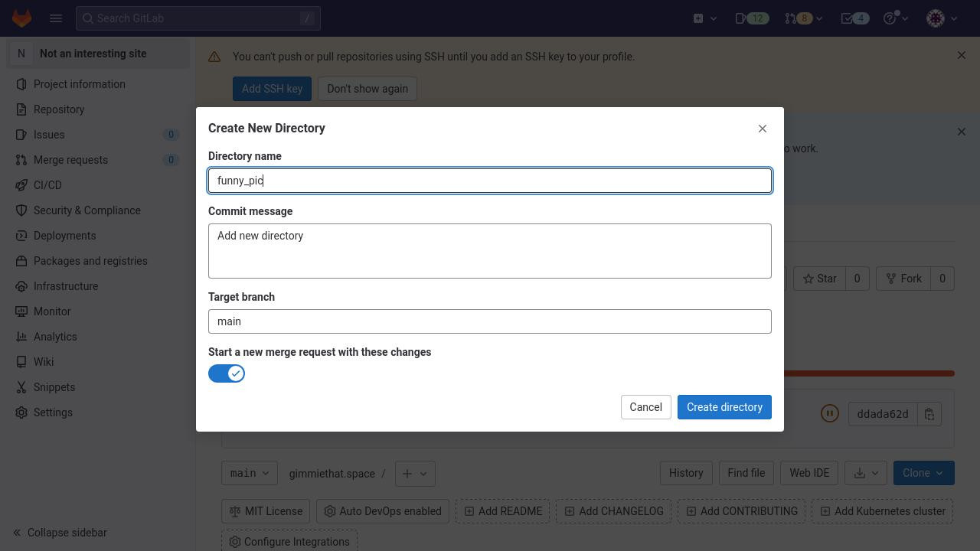Star the project
This screenshot has height=551, width=980.
(x=819, y=279)
